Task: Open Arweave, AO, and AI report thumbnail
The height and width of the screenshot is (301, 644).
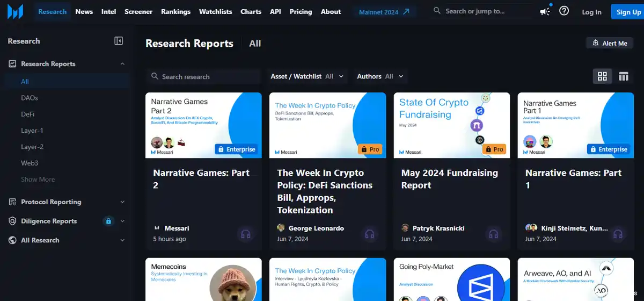Action: [576, 279]
